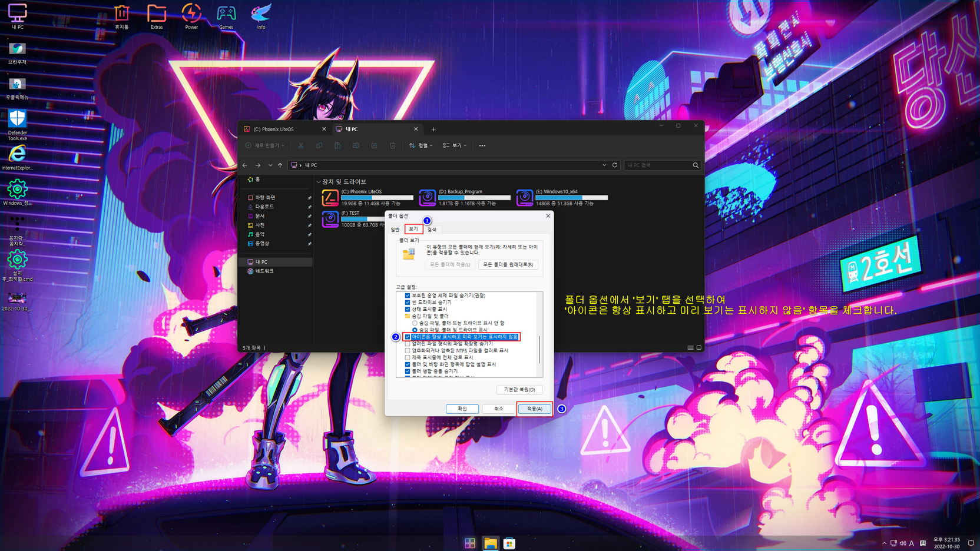Click the 취소 button

click(x=499, y=409)
